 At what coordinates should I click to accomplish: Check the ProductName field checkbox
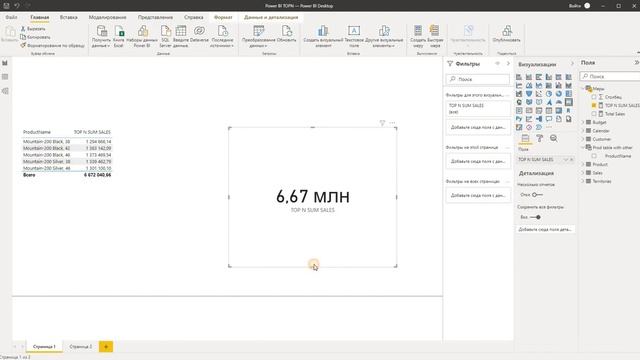click(x=594, y=156)
